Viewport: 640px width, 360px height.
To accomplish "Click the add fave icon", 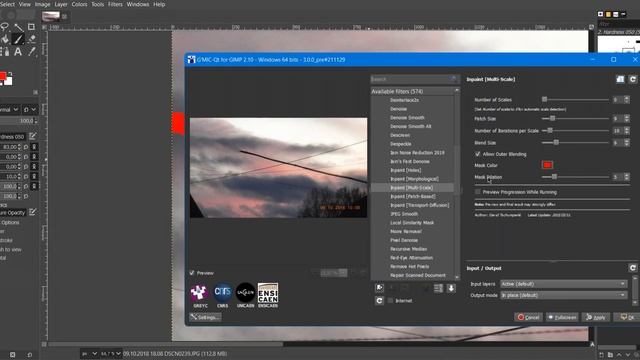I will pyautogui.click(x=379, y=288).
